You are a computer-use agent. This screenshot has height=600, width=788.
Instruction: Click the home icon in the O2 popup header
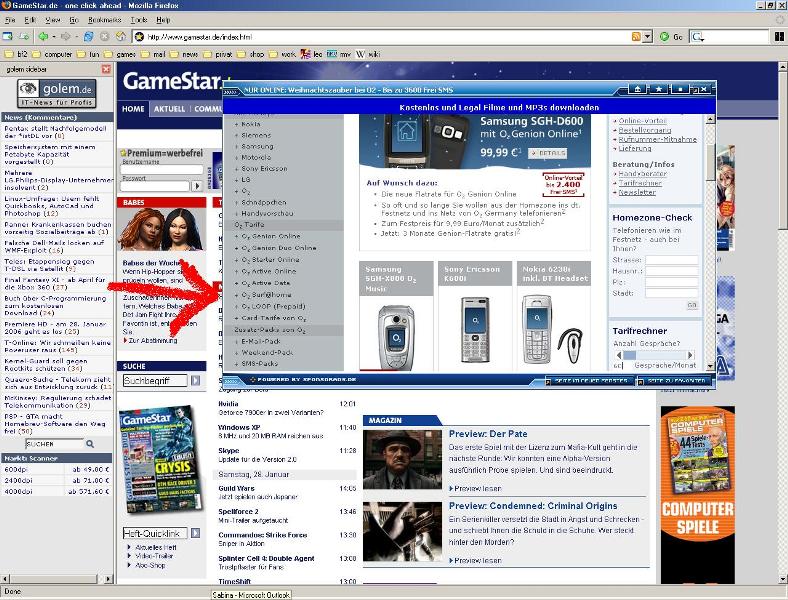tap(638, 89)
